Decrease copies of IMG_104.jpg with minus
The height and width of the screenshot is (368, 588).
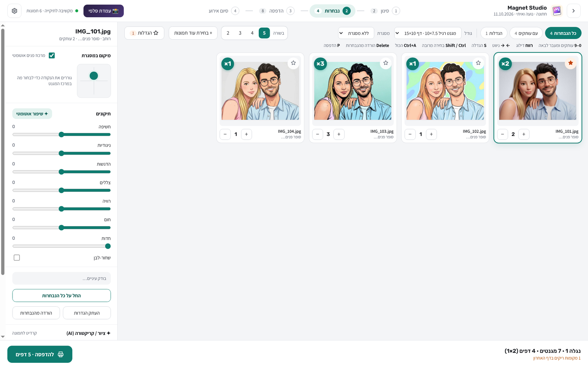[x=225, y=134]
